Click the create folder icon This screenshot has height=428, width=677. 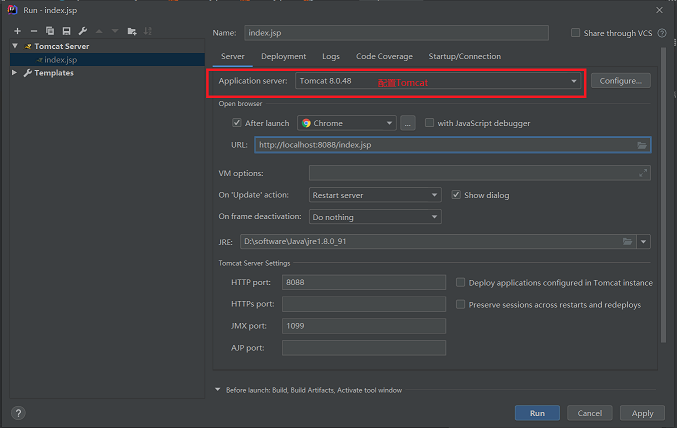132,32
